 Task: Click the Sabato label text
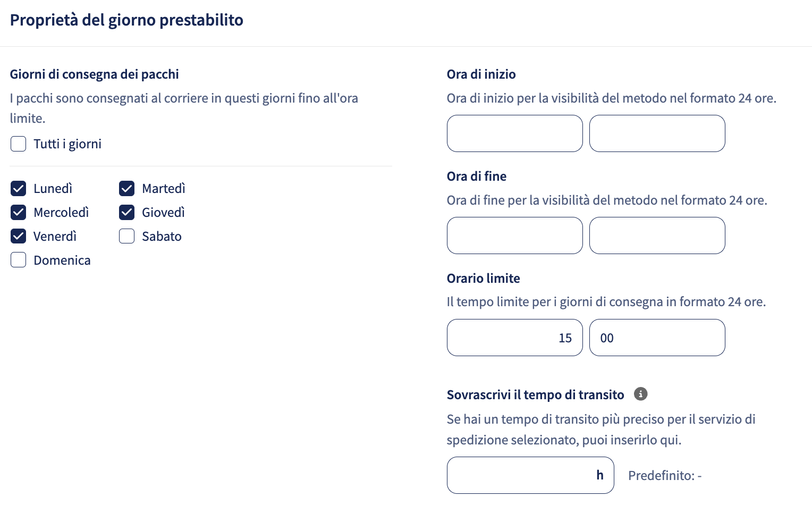[x=162, y=237]
